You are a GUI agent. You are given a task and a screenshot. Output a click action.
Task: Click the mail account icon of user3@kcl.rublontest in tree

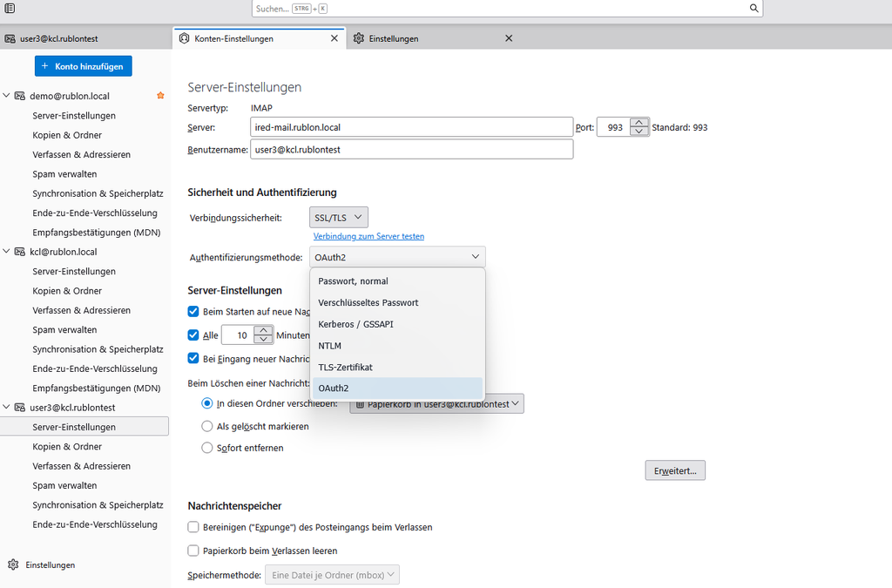tap(20, 407)
